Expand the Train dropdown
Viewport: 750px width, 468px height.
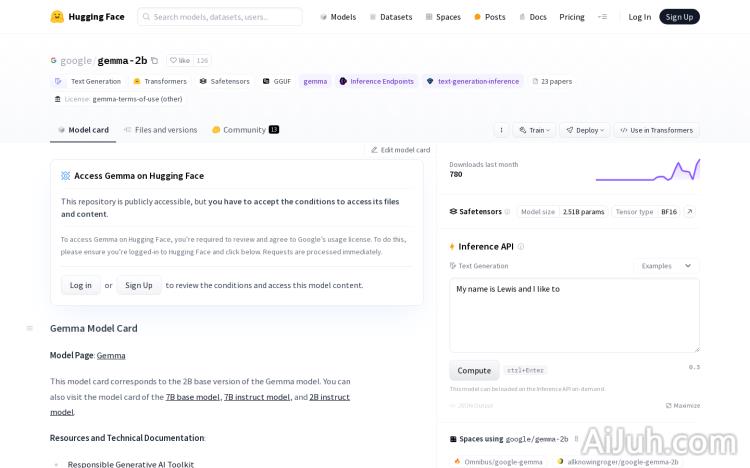click(x=534, y=130)
